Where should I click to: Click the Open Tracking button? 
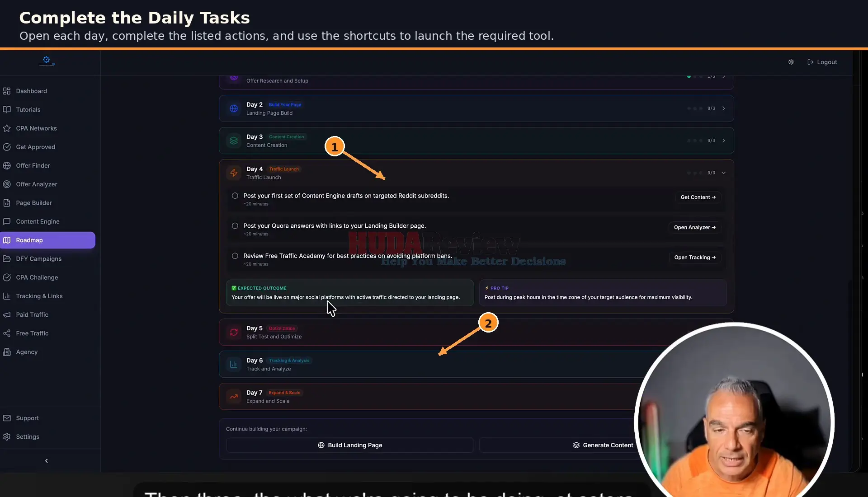pyautogui.click(x=695, y=258)
